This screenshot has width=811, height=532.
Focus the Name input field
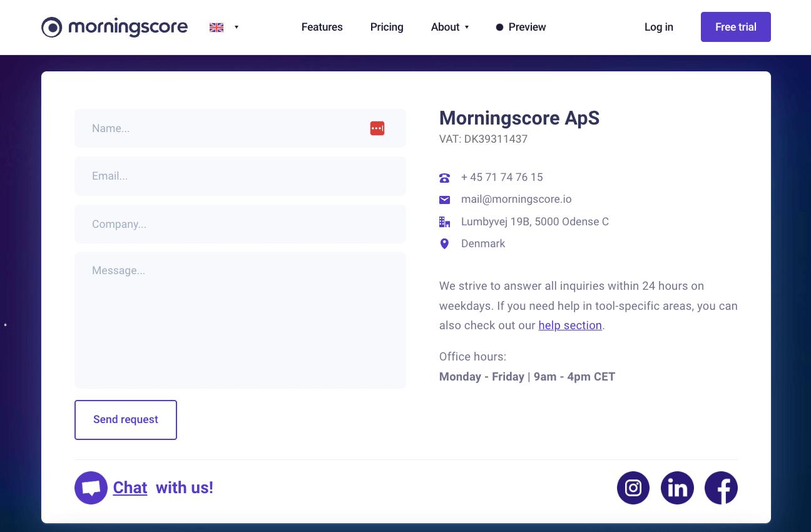(x=240, y=128)
